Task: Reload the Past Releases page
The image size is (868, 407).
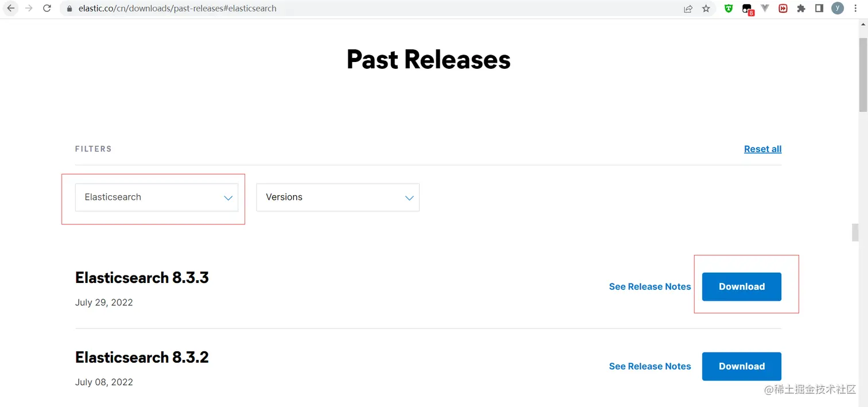Action: 47,9
